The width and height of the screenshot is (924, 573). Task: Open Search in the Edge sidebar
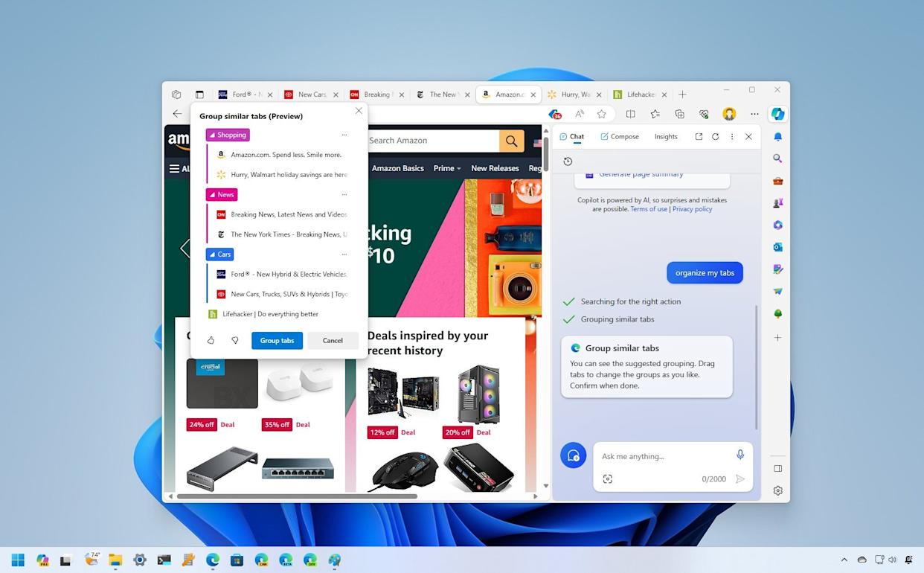(x=777, y=159)
